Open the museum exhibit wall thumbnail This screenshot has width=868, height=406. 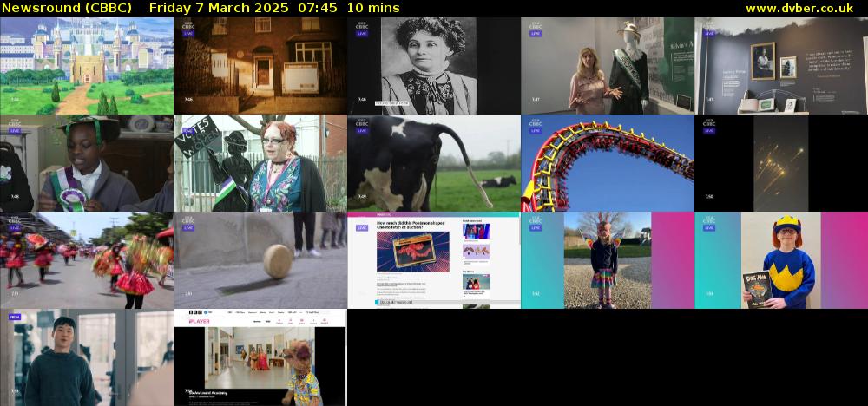(x=781, y=66)
